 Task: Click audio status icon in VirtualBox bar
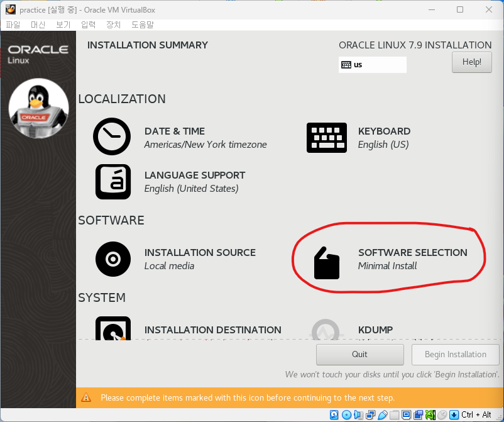coord(359,414)
